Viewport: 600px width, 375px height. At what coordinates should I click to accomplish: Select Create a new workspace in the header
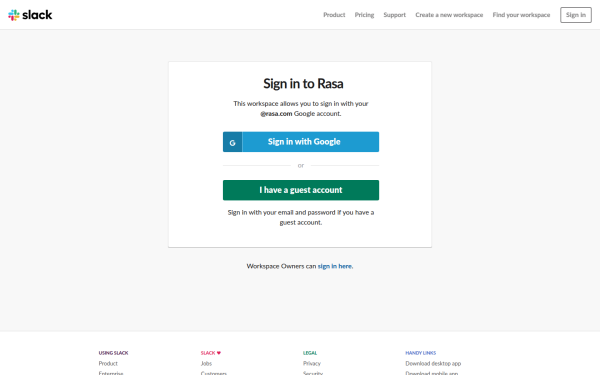[x=449, y=15]
